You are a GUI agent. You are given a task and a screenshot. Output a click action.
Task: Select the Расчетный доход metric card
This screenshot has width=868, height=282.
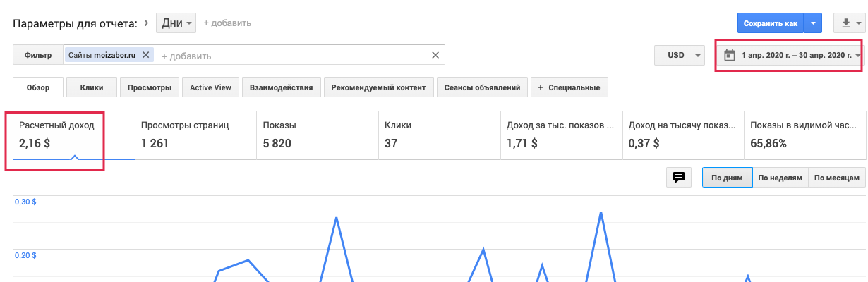click(73, 135)
